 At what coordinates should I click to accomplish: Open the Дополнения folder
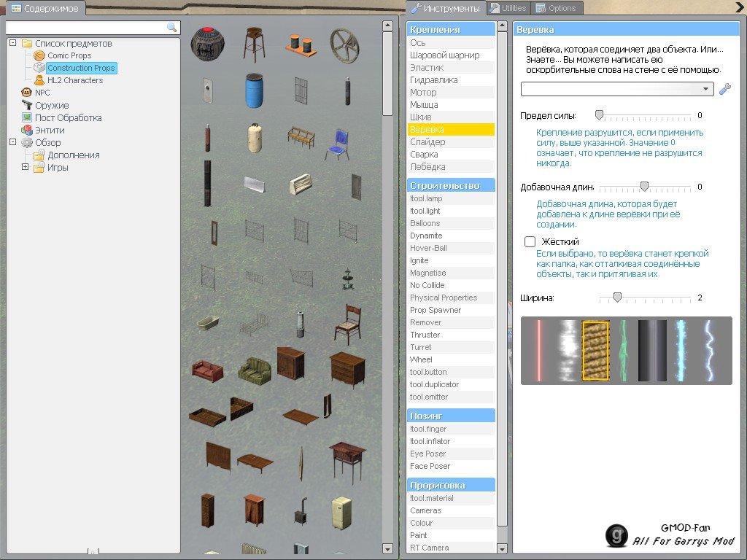point(74,155)
